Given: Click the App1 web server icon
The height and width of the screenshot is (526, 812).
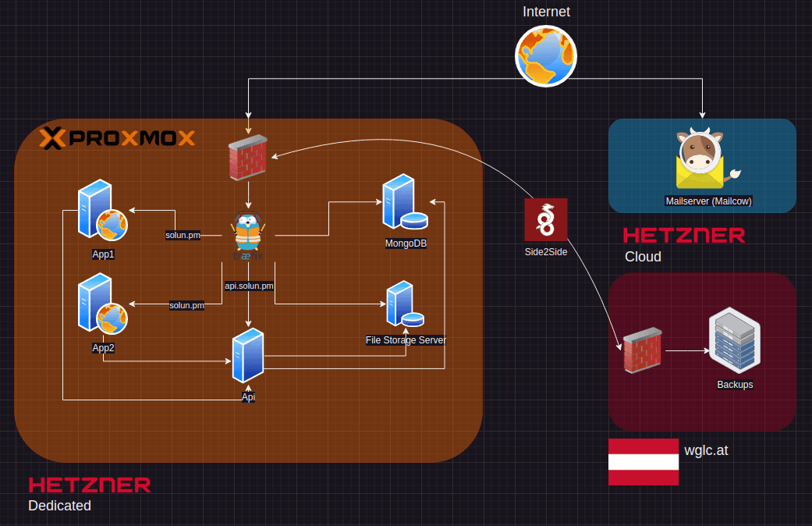Looking at the screenshot, I should click(102, 210).
